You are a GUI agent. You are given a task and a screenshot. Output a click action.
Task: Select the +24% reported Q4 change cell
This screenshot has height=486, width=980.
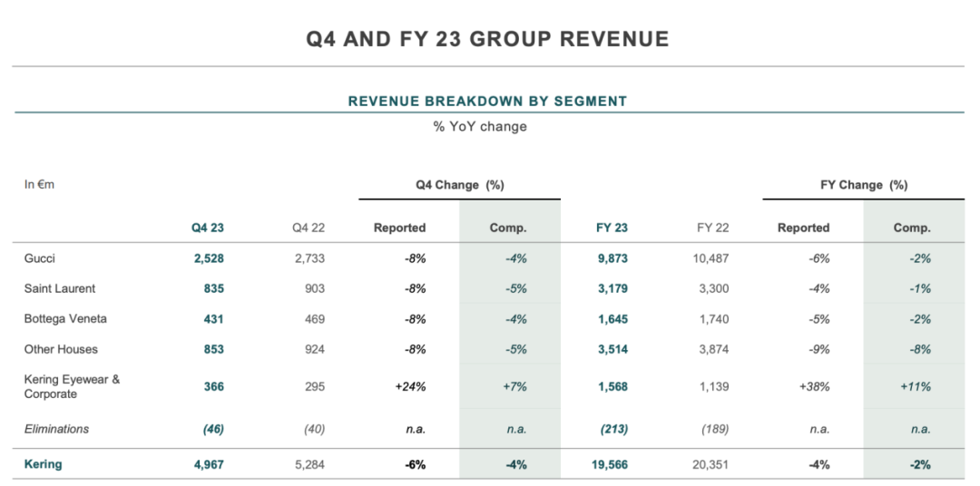tap(410, 387)
